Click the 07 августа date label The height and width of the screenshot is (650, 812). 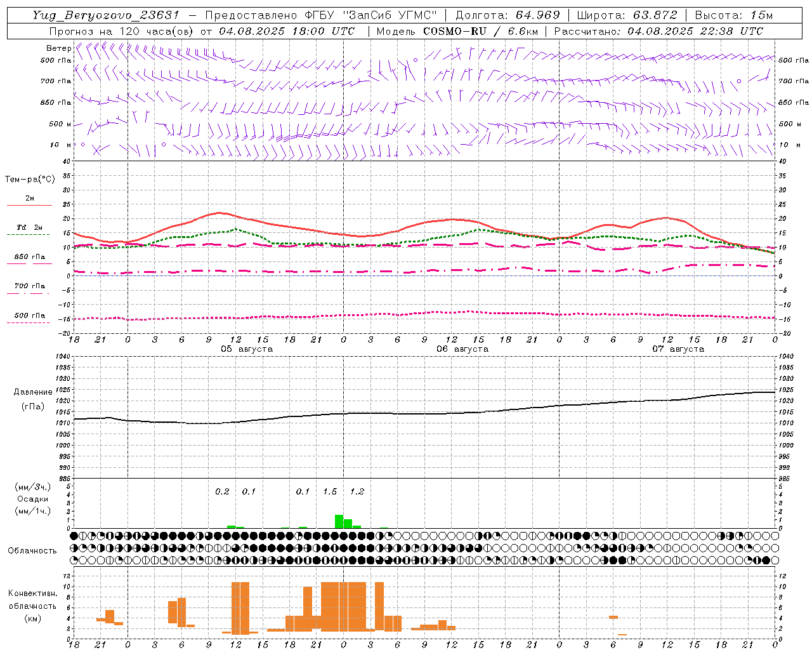click(x=678, y=349)
